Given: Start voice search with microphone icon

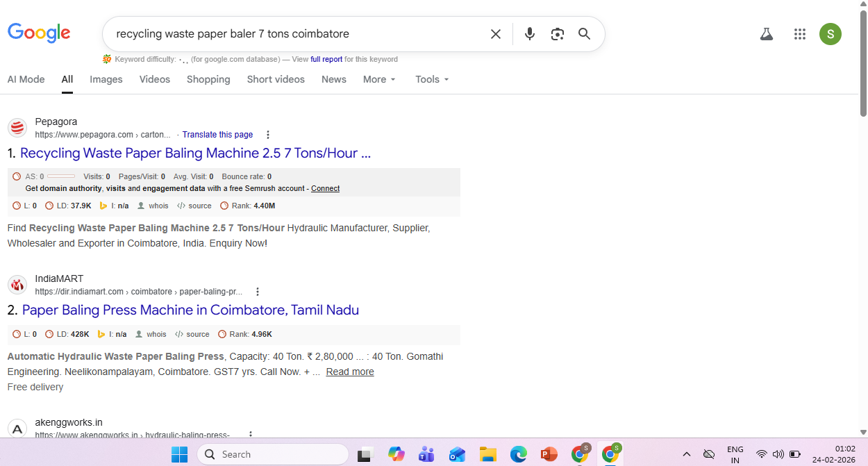Looking at the screenshot, I should click(x=530, y=34).
